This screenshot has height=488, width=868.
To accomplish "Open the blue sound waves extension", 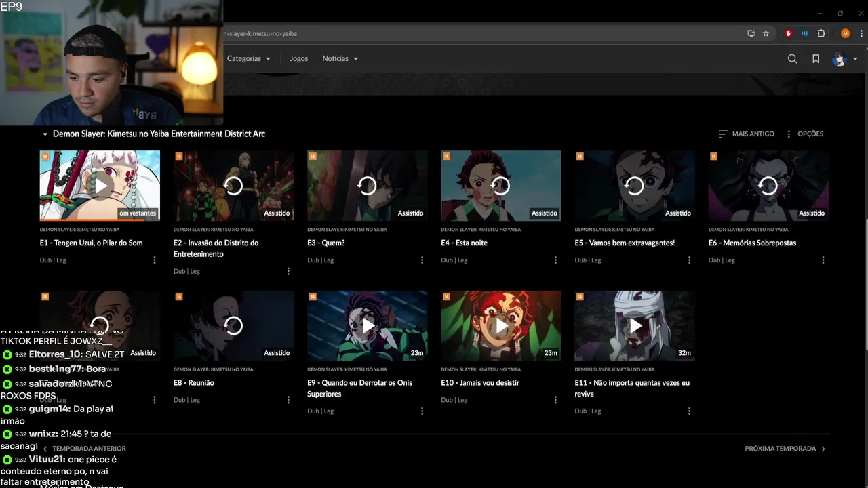I will 804,33.
